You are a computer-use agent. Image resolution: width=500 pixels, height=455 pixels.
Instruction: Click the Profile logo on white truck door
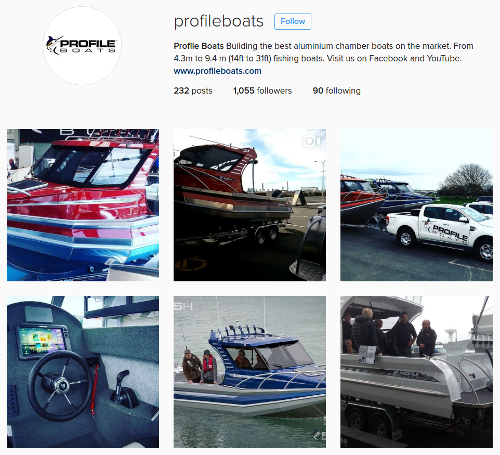tap(447, 231)
